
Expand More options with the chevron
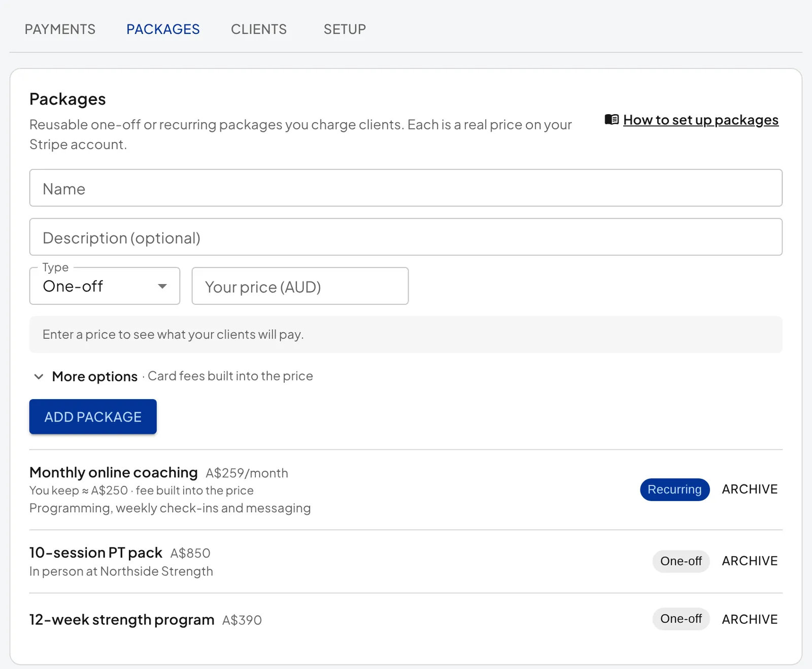(x=39, y=376)
